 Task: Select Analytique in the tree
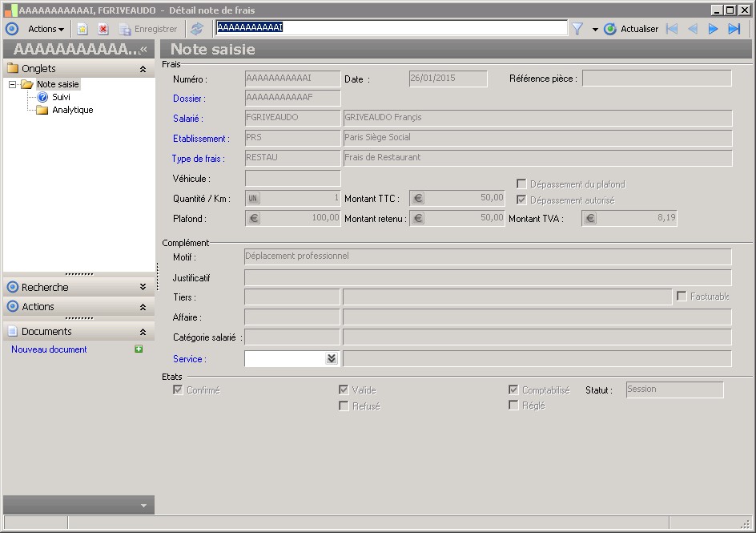click(72, 110)
